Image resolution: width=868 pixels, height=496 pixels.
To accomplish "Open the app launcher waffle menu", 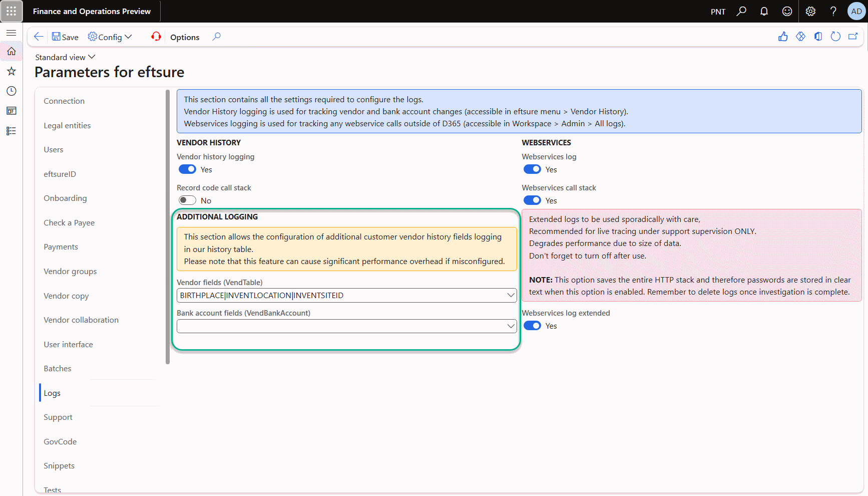I will pyautogui.click(x=11, y=11).
